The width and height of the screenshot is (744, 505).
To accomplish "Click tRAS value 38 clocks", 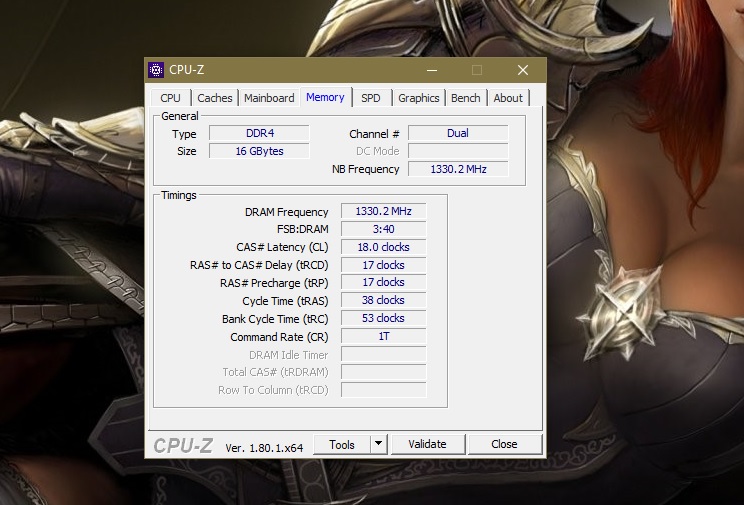I will coord(383,300).
